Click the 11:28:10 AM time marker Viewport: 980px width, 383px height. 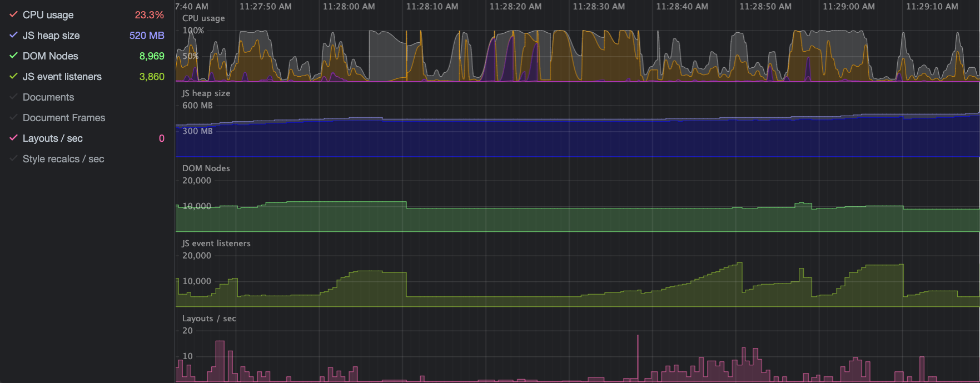tap(432, 7)
